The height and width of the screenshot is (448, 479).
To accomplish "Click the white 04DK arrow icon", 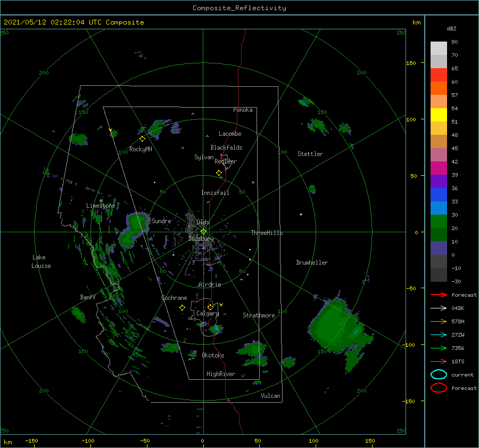I will pos(439,308).
